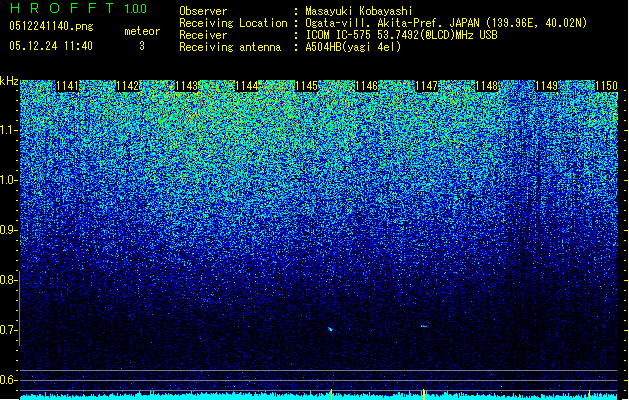The height and width of the screenshot is (400, 629).
Task: Click the 1147 time label
Action: (x=426, y=86)
